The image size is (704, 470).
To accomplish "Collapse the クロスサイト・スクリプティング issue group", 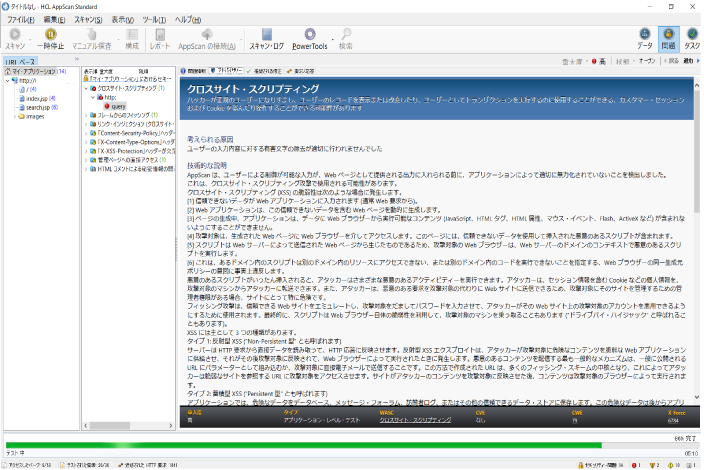I will pyautogui.click(x=86, y=88).
